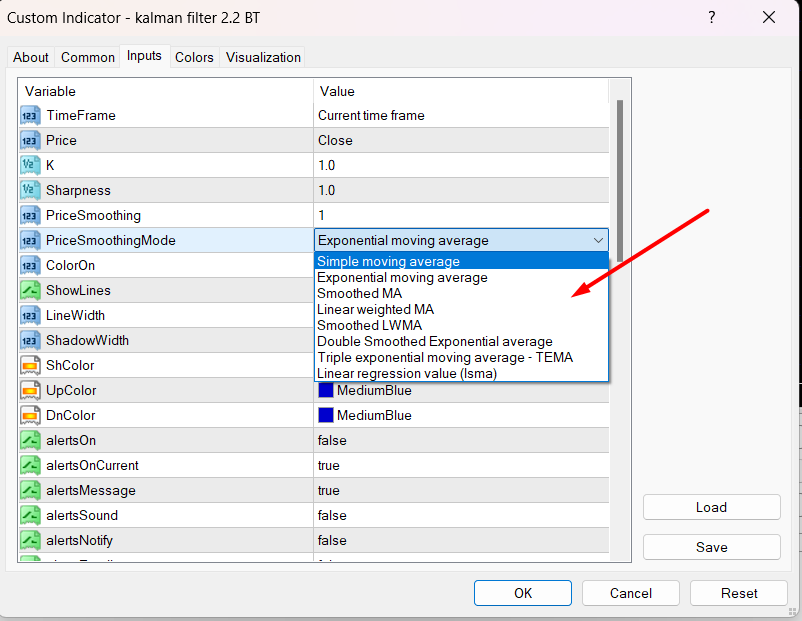802x621 pixels.
Task: Click the alertsMessage boolean icon
Action: coord(30,491)
